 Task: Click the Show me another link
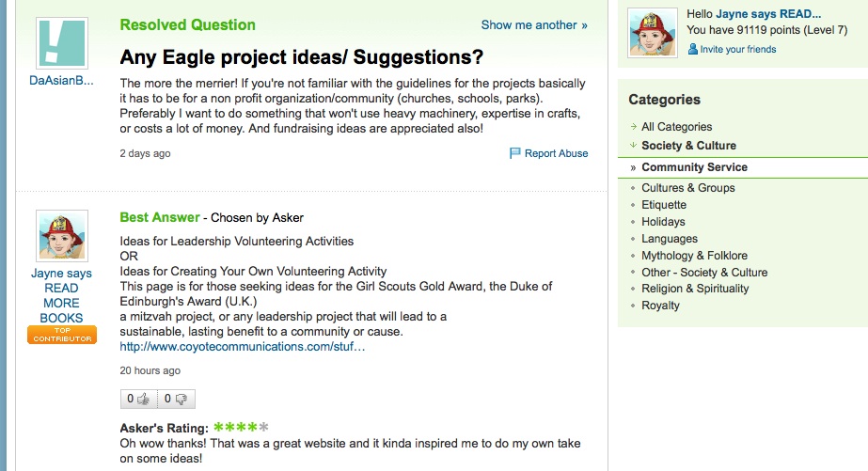click(x=534, y=24)
